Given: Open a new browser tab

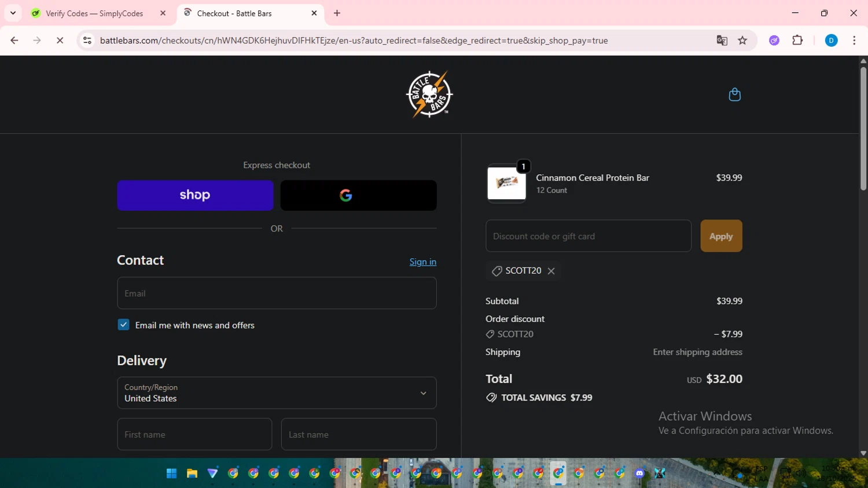Looking at the screenshot, I should click(x=337, y=13).
